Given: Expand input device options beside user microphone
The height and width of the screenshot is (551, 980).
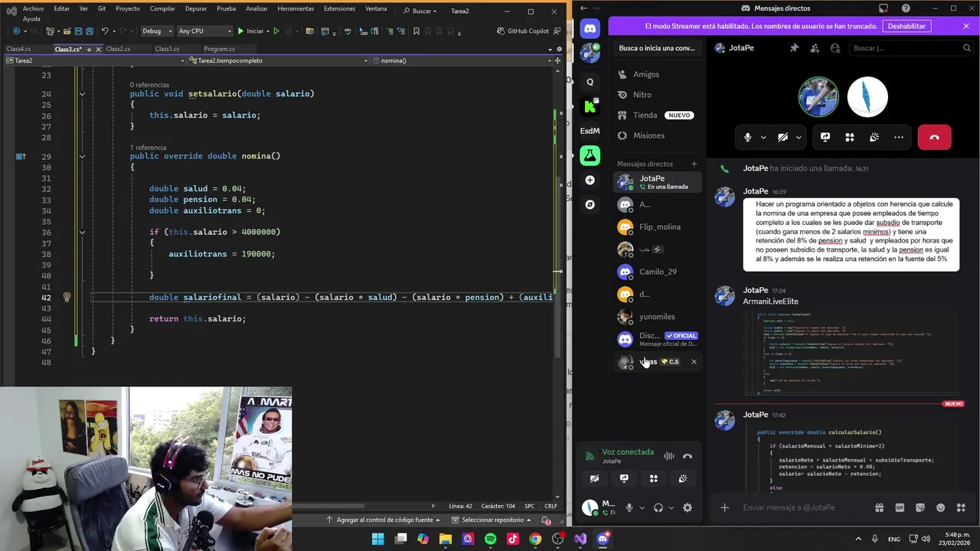Looking at the screenshot, I should [642, 508].
